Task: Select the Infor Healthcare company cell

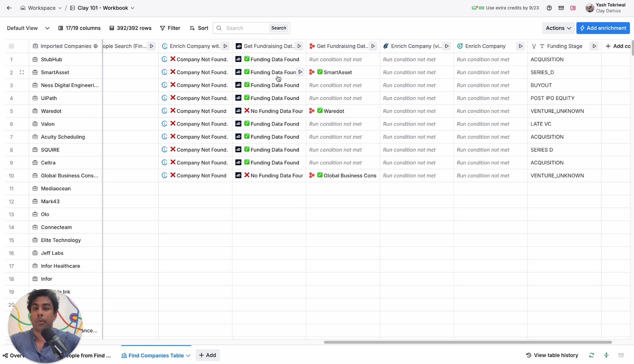Action: click(x=66, y=266)
